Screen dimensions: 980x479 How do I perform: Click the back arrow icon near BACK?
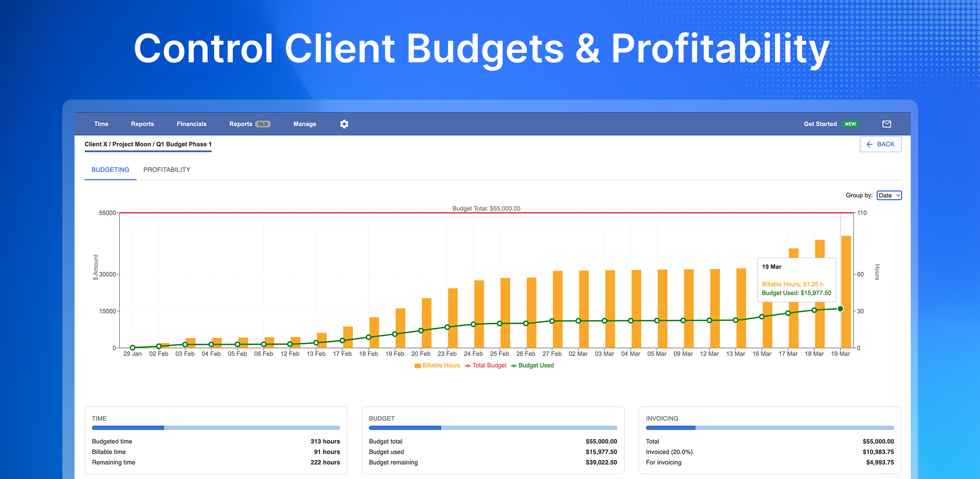tap(870, 144)
